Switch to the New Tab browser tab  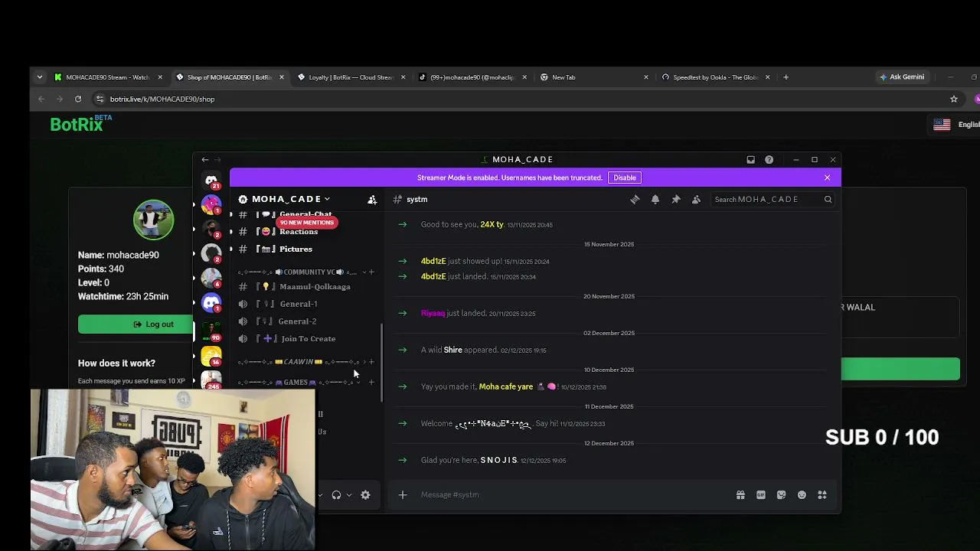593,77
